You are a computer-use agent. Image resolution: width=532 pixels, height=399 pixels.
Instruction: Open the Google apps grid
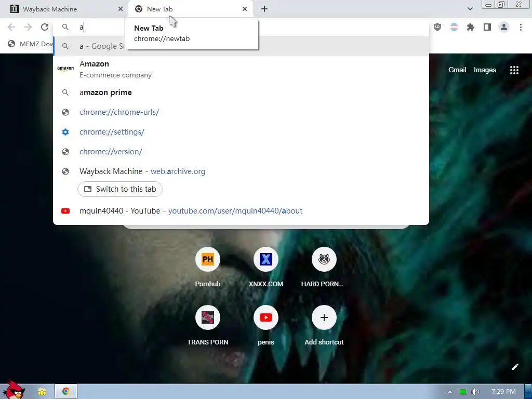click(514, 70)
